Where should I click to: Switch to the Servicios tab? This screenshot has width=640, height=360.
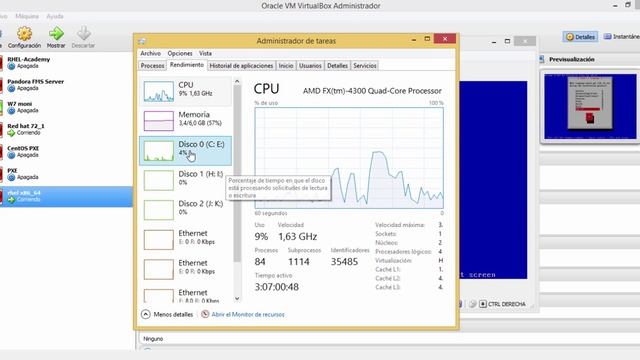tap(364, 66)
